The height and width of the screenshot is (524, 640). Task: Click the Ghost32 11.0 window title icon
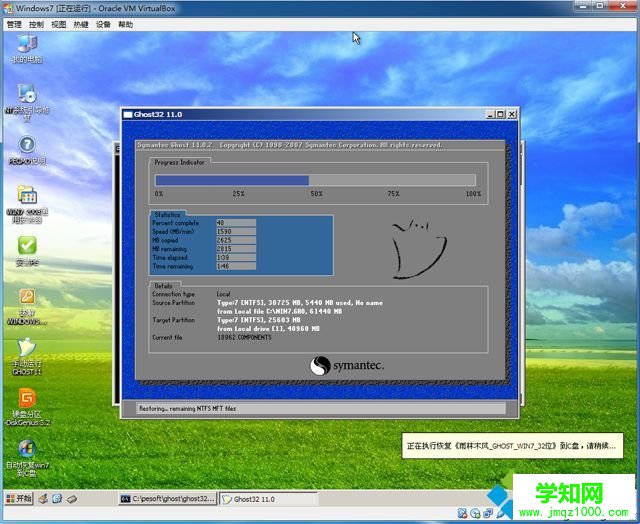(x=128, y=115)
